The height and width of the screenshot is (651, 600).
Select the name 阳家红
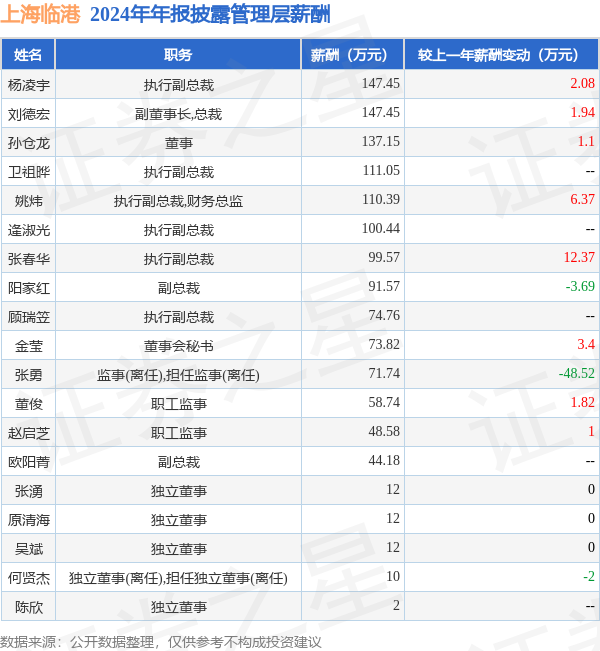[x=29, y=288]
